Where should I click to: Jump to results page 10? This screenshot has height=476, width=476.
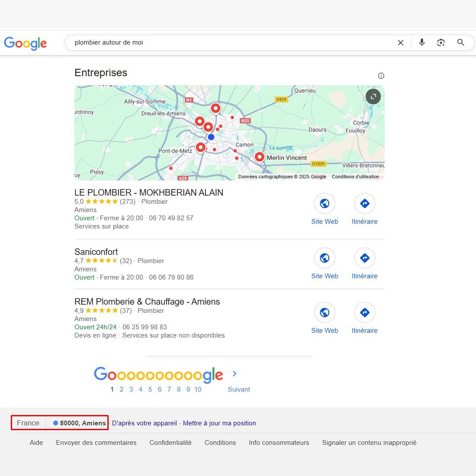tap(198, 389)
